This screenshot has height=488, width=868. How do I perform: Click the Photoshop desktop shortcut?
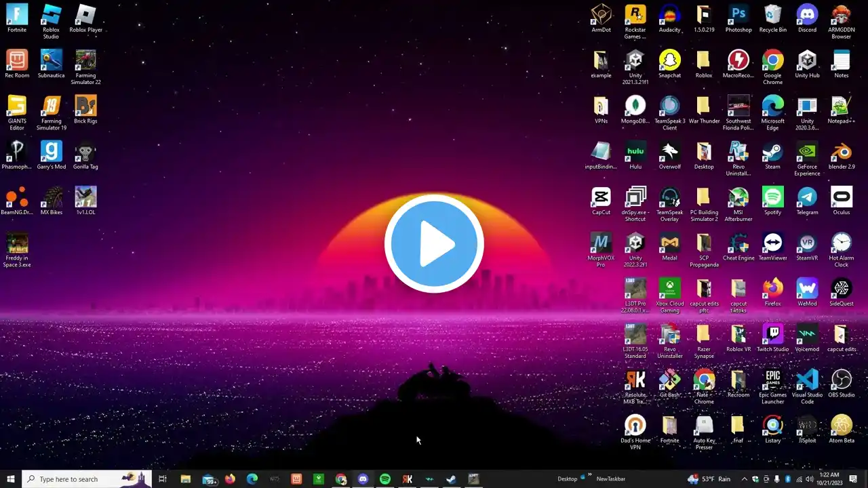click(738, 18)
